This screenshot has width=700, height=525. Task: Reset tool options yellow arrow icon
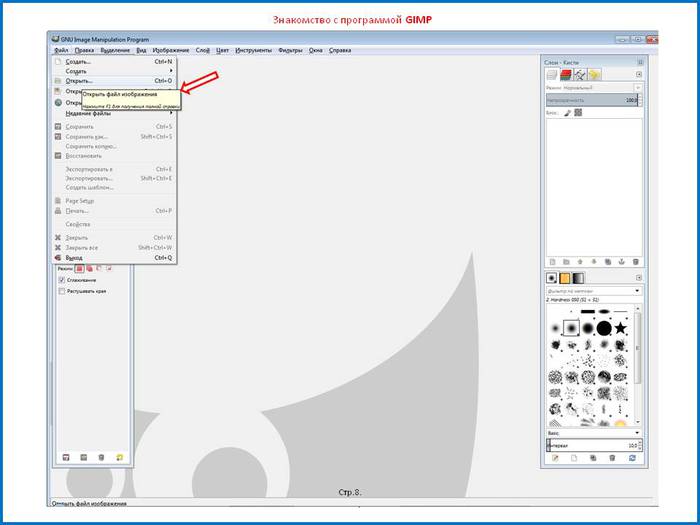click(119, 458)
